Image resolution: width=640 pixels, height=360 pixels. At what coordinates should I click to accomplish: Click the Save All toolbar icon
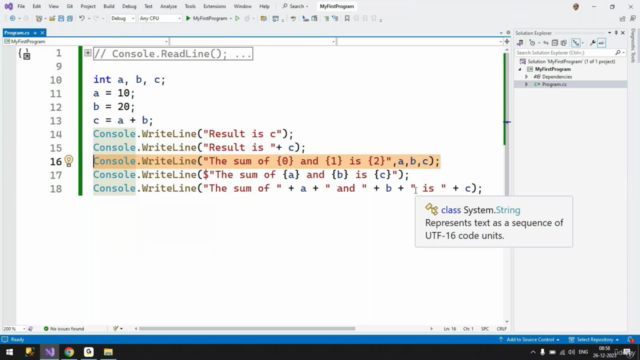(x=70, y=18)
